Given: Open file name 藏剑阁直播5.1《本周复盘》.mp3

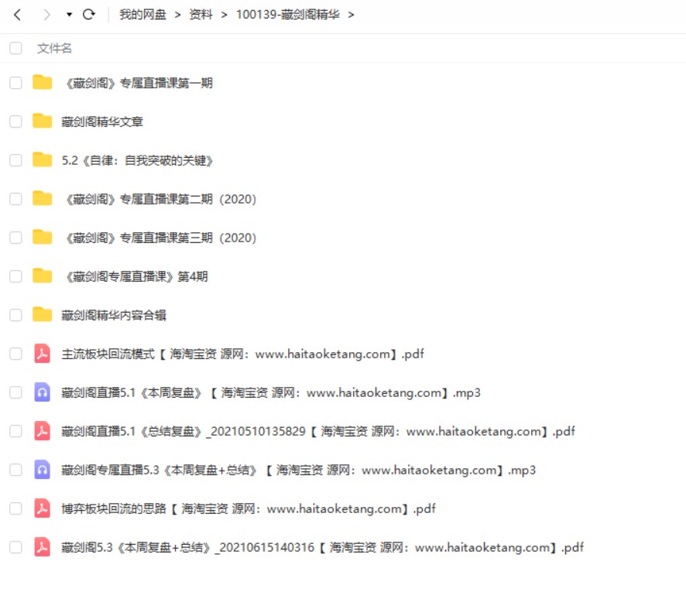Looking at the screenshot, I should (x=271, y=392).
